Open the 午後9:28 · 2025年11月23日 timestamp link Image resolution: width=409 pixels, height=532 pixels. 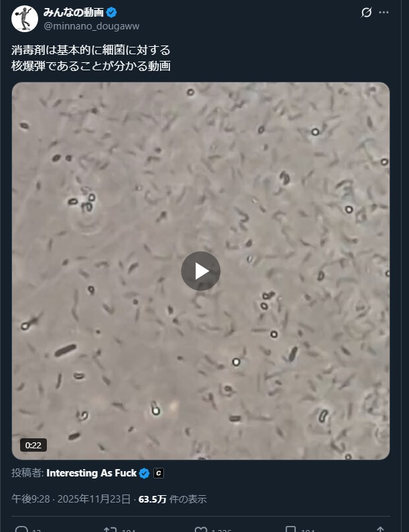click(71, 499)
